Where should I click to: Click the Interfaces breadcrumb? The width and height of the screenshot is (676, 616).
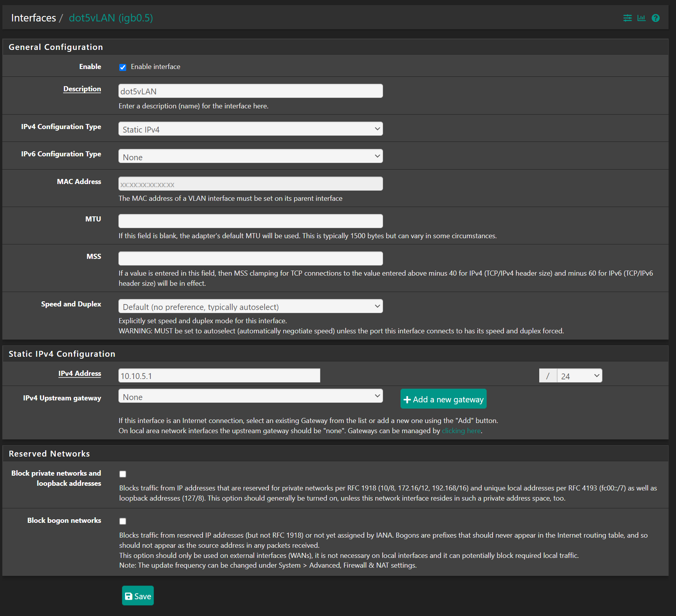34,18
